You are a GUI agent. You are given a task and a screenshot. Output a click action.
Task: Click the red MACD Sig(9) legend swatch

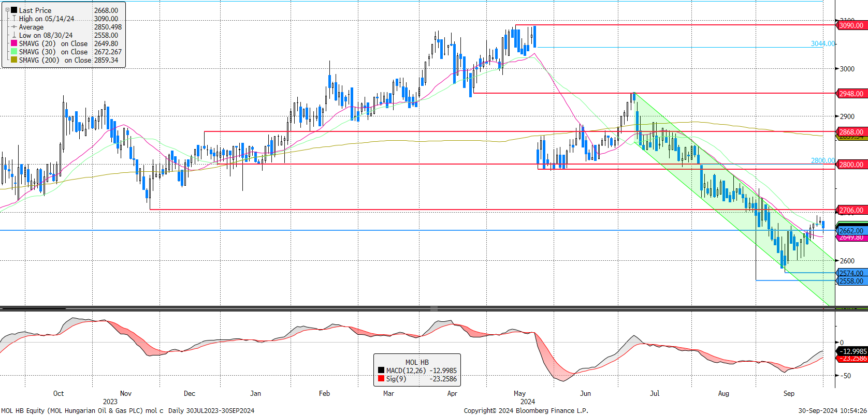point(381,379)
